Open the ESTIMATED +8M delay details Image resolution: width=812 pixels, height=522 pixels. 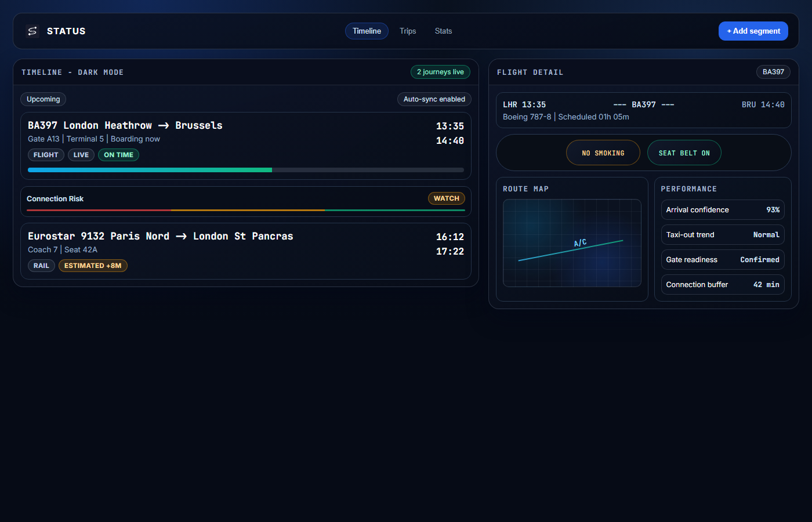[x=93, y=265]
